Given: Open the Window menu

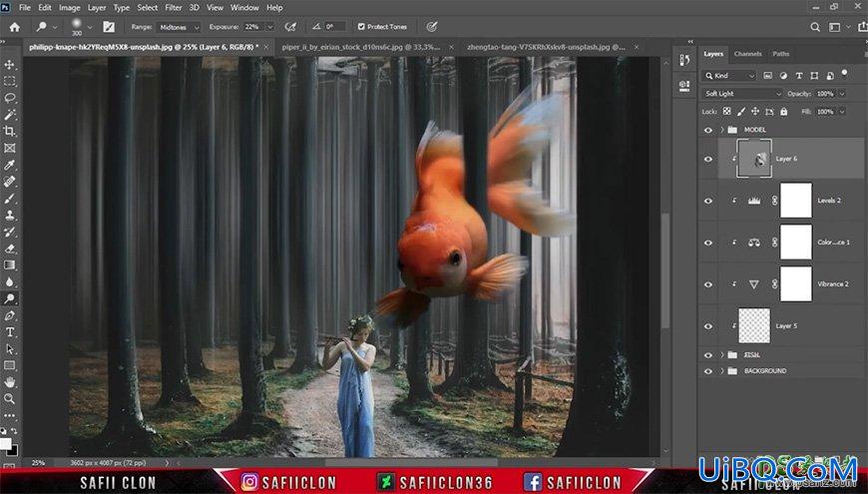Looking at the screenshot, I should point(244,8).
